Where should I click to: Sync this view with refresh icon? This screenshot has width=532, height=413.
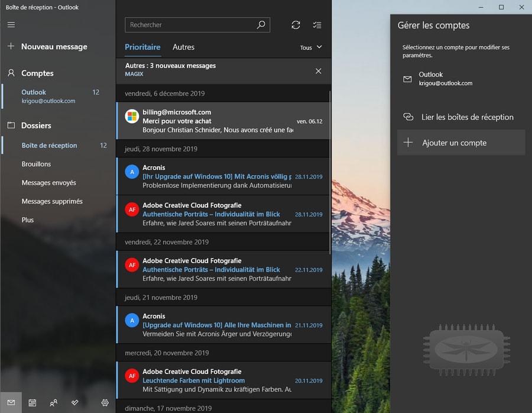pyautogui.click(x=296, y=25)
